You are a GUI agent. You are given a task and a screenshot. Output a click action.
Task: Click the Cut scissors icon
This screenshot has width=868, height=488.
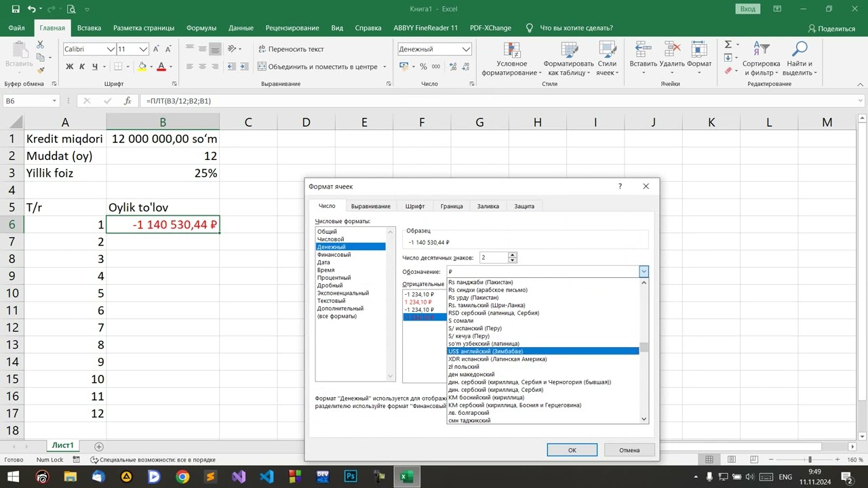40,45
